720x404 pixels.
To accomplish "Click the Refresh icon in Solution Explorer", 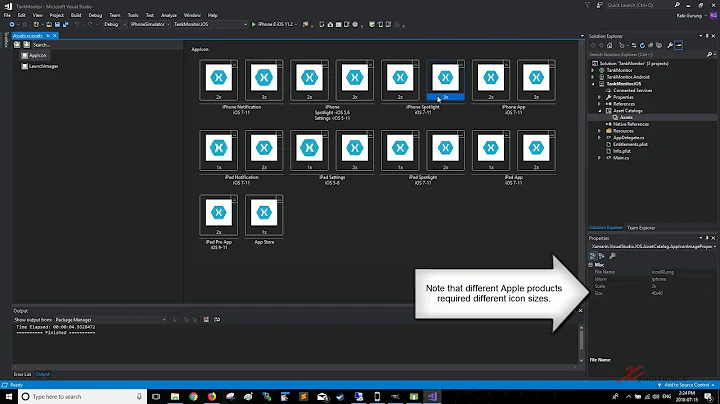I will tap(642, 45).
